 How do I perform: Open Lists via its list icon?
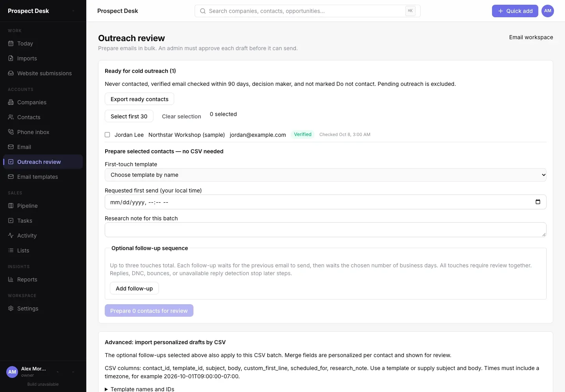(x=11, y=250)
